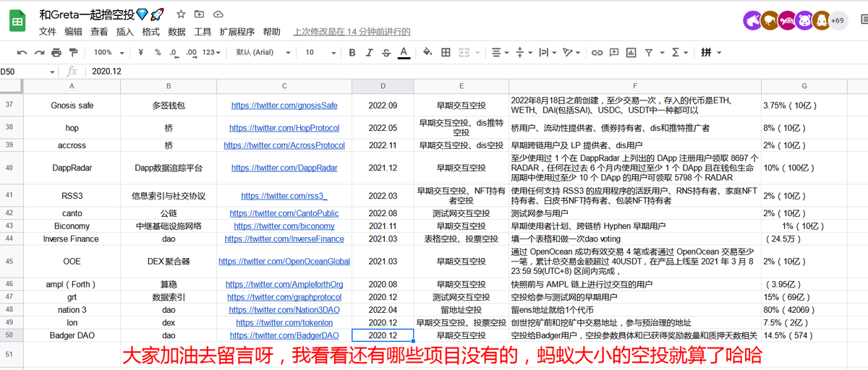Screen dimensions: 868x370
Task: Open the 100% zoom dropdown
Action: (x=109, y=53)
